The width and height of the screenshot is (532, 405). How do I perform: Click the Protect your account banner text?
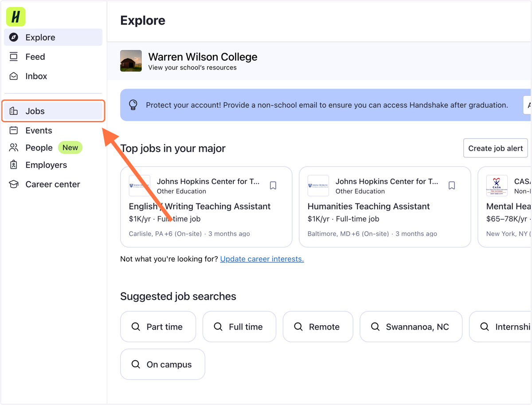(327, 105)
